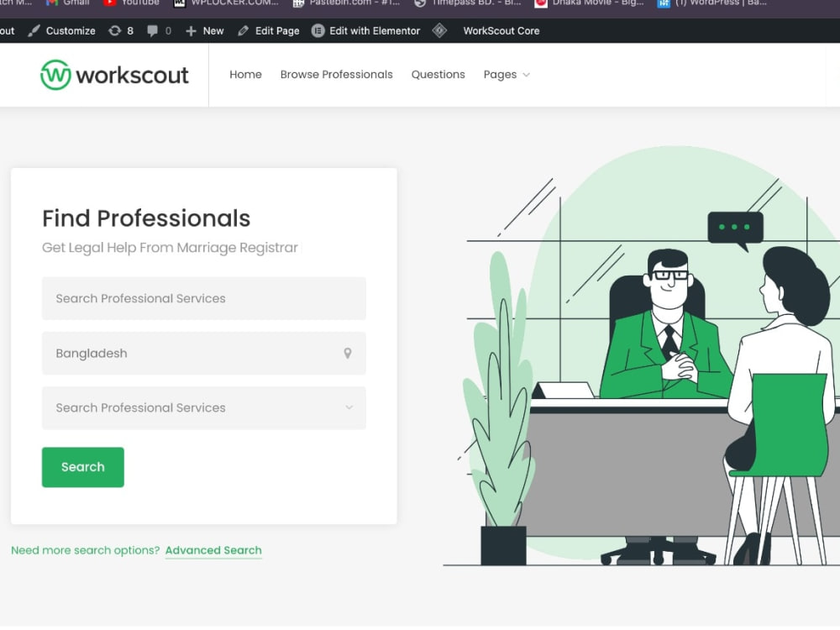Click the workscout logo

tap(114, 75)
